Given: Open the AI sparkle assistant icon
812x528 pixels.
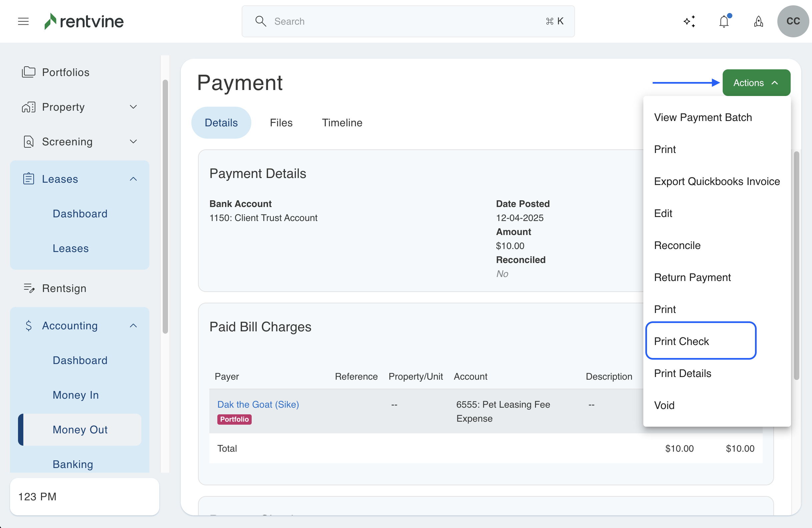Looking at the screenshot, I should (x=689, y=21).
